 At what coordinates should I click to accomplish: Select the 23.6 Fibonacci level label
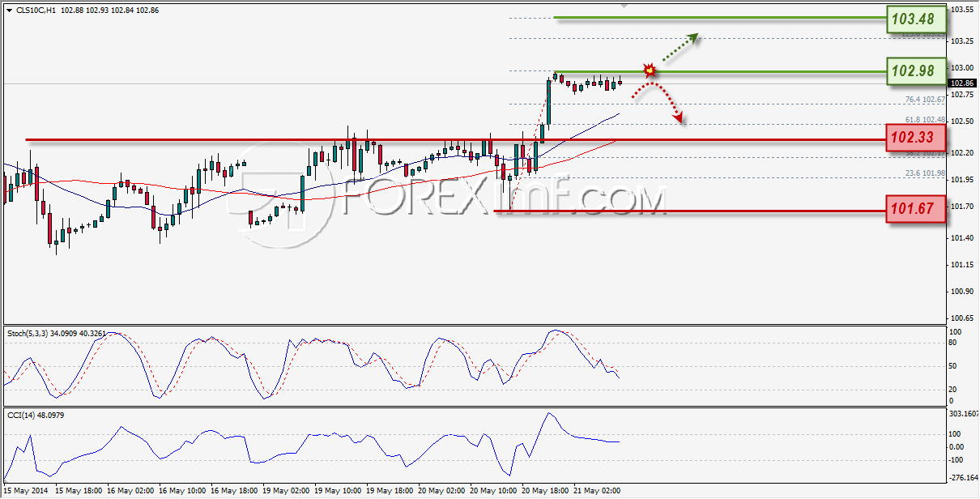925,173
